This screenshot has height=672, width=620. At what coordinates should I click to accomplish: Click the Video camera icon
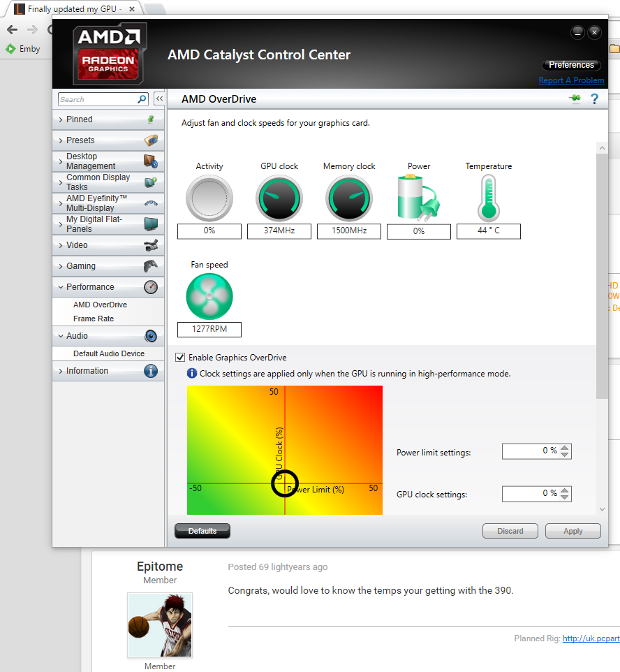(x=151, y=245)
